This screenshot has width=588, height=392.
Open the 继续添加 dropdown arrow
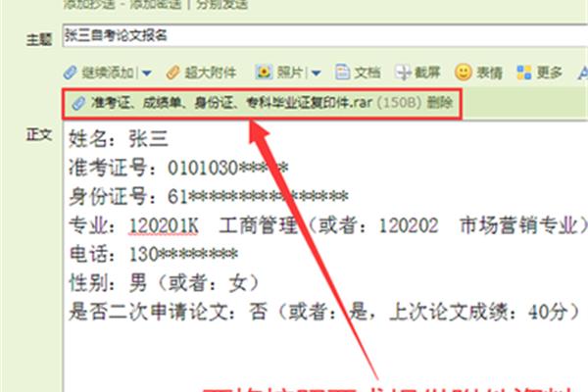[147, 73]
